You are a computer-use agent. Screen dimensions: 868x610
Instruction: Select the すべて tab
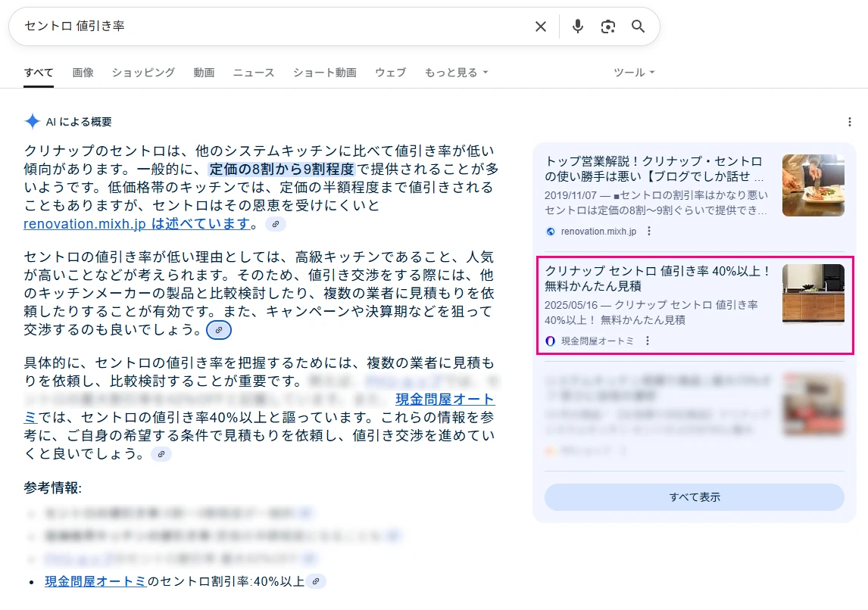coord(39,73)
